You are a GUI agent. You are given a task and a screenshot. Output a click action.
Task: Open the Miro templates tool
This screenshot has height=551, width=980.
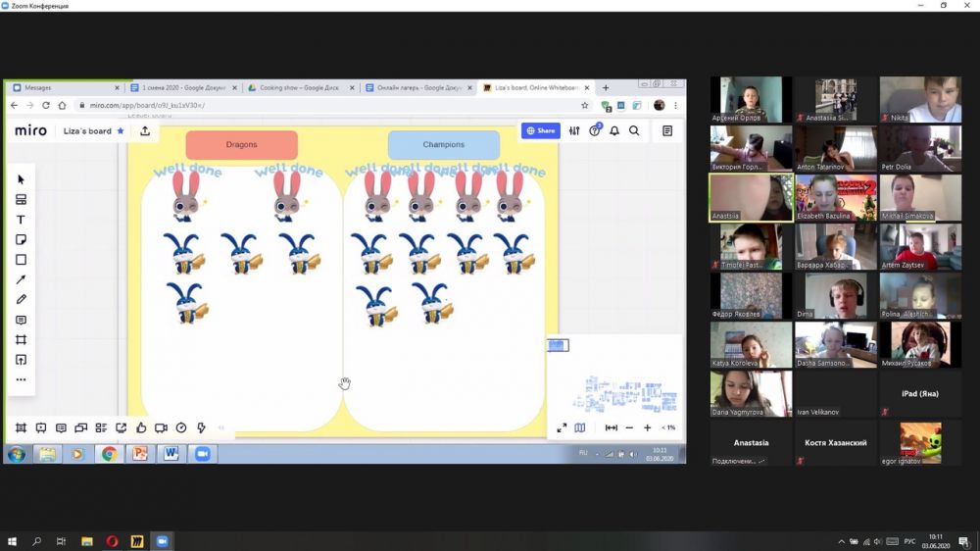[21, 199]
